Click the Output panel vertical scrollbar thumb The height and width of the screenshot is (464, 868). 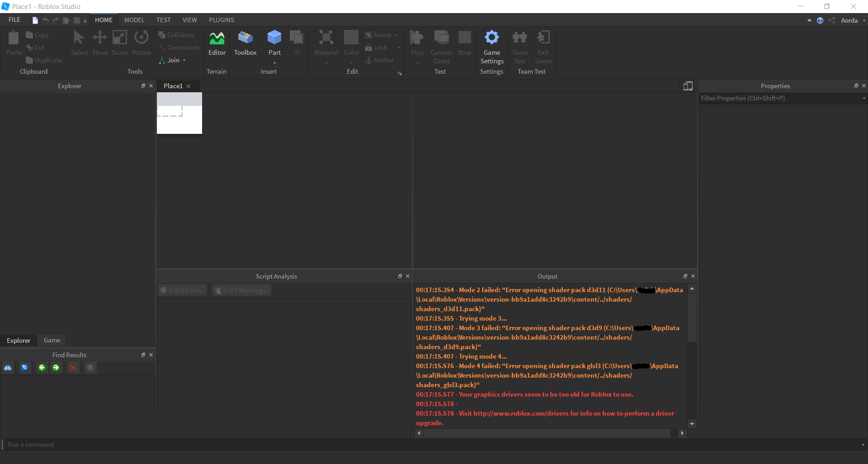pos(692,317)
